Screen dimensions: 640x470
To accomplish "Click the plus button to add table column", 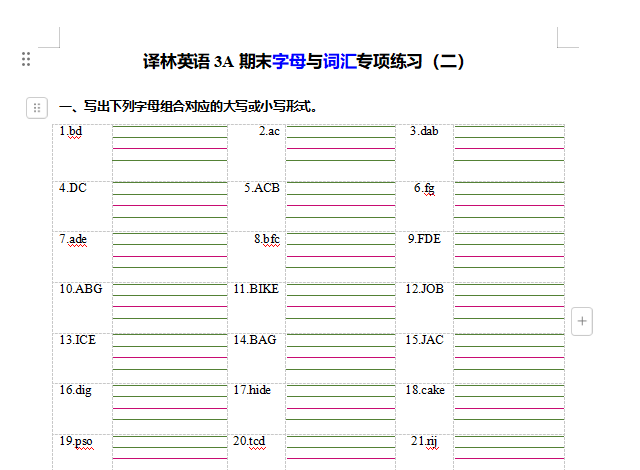I will [582, 321].
